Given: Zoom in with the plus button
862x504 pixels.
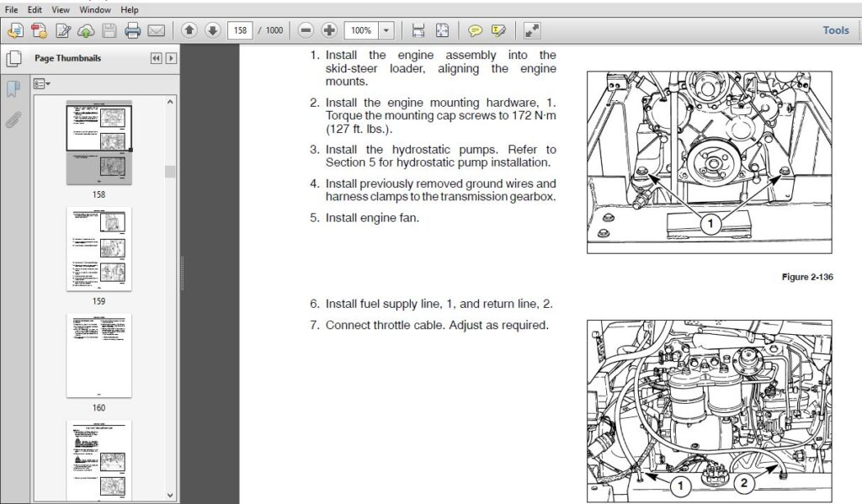Looking at the screenshot, I should [x=329, y=30].
